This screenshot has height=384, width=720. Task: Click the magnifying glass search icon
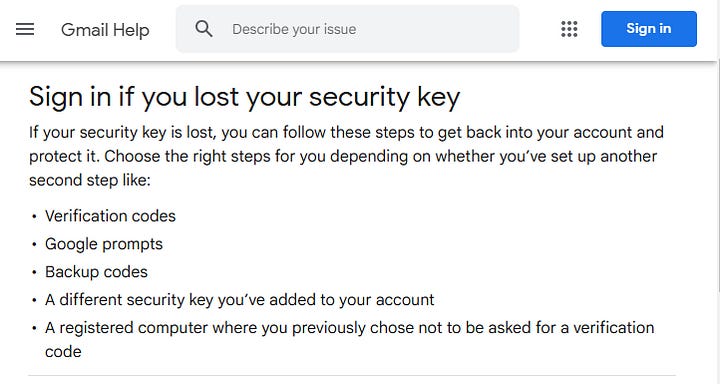[204, 29]
